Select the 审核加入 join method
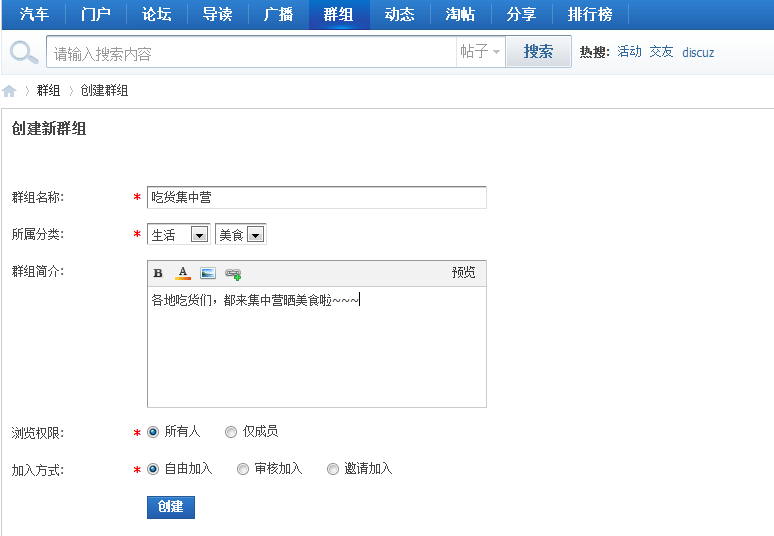 point(243,469)
